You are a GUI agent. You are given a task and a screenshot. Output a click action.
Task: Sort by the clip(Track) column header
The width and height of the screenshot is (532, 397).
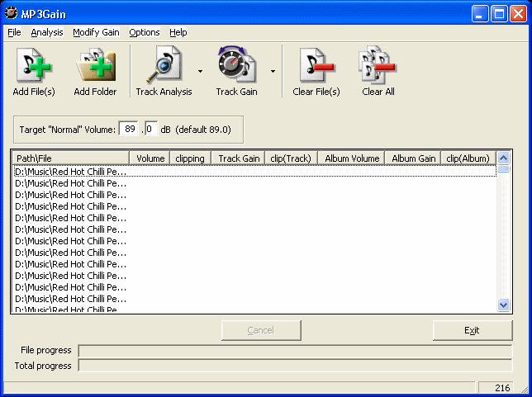click(291, 158)
